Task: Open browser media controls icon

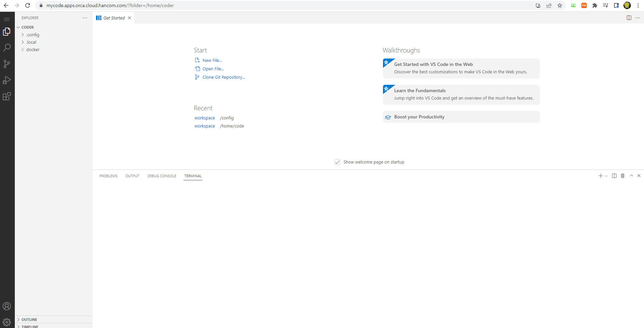Action: point(606,5)
